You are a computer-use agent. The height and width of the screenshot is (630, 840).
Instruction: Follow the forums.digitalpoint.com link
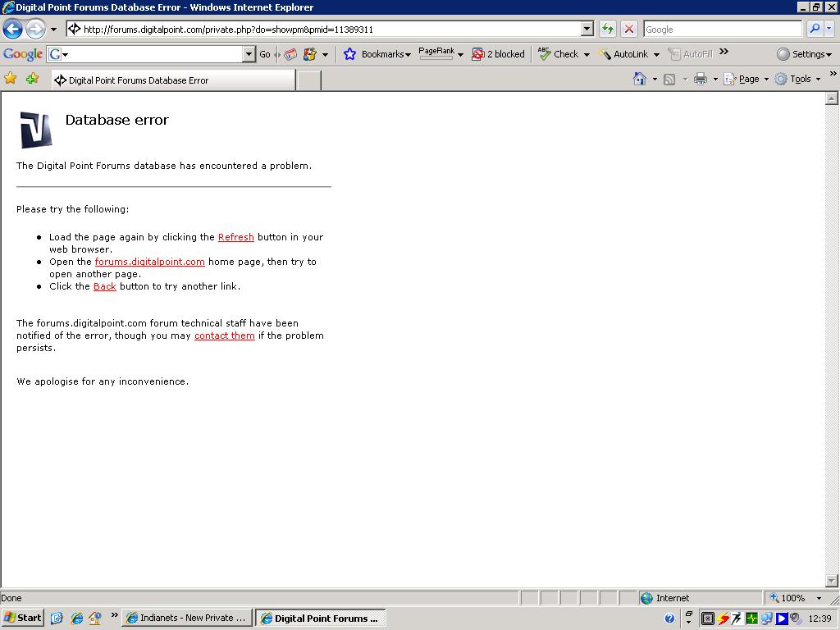click(x=149, y=262)
